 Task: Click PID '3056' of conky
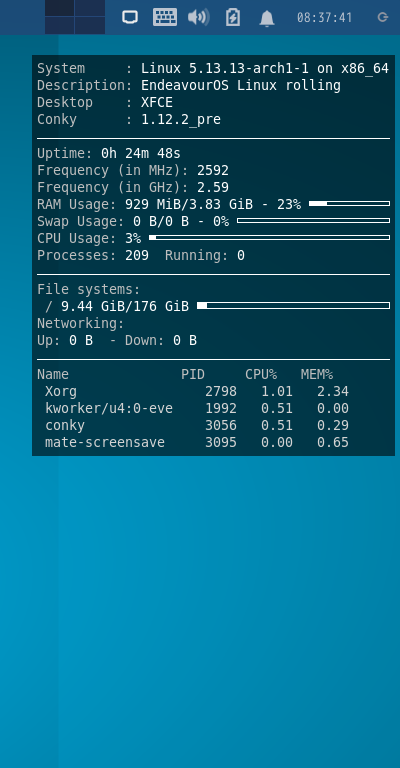pos(221,425)
